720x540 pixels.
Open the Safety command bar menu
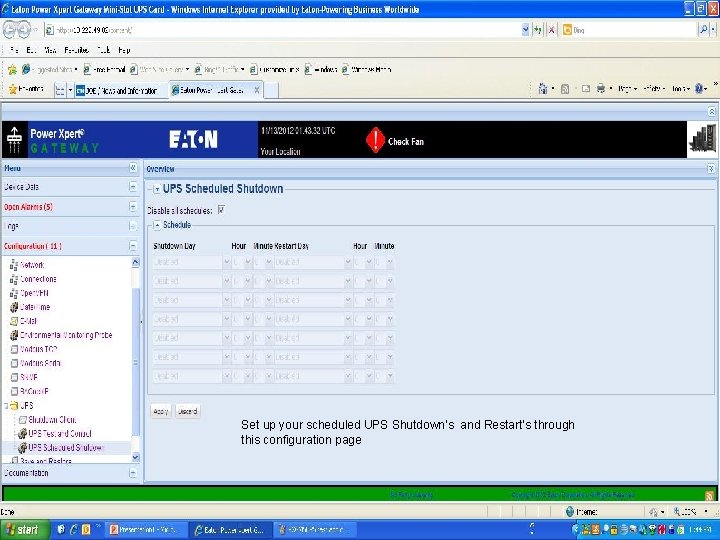(653, 89)
